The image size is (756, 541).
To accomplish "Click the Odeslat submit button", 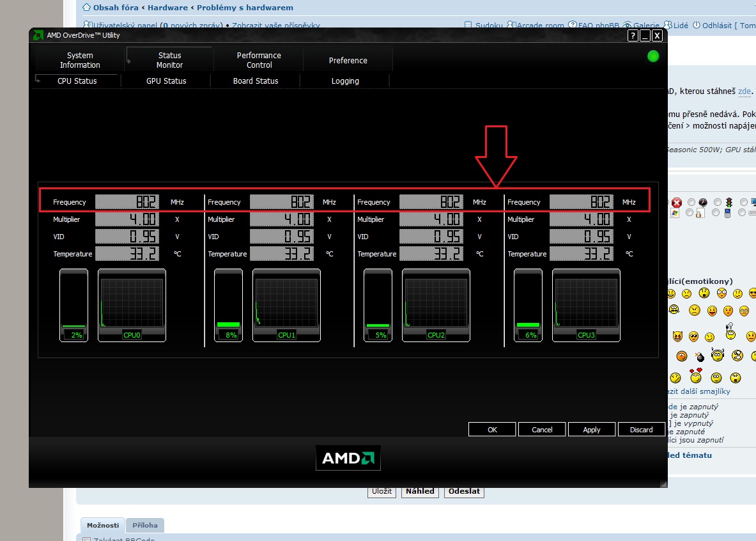I will click(x=465, y=491).
